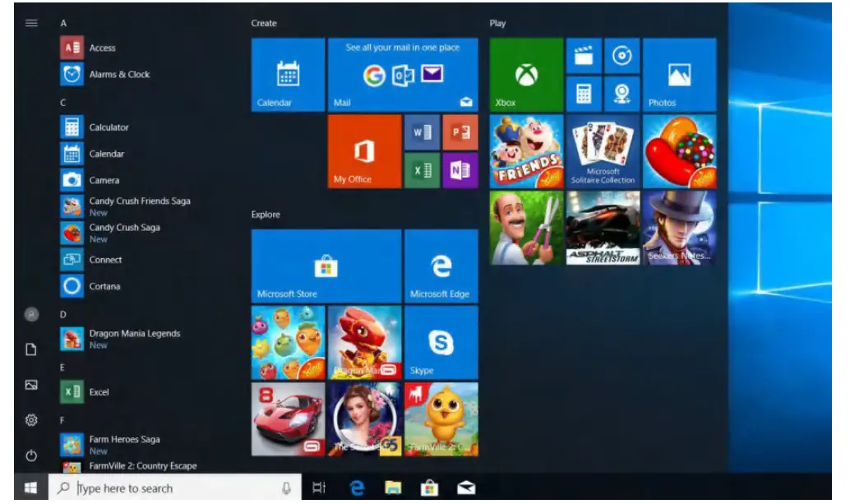Image resolution: width=850 pixels, height=504 pixels.
Task: Open Candy Crush Friends tile
Action: [x=526, y=151]
